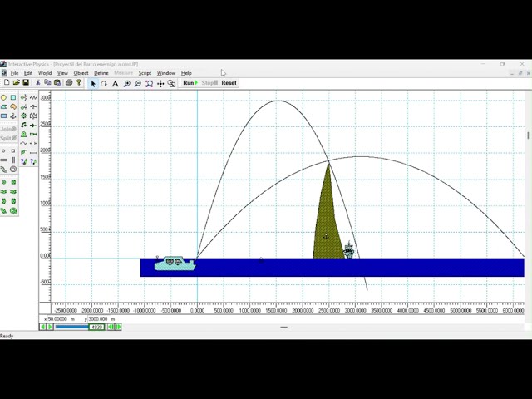Select the blue Rectangle body tool
532x399 pixels.
pyautogui.click(x=3, y=116)
